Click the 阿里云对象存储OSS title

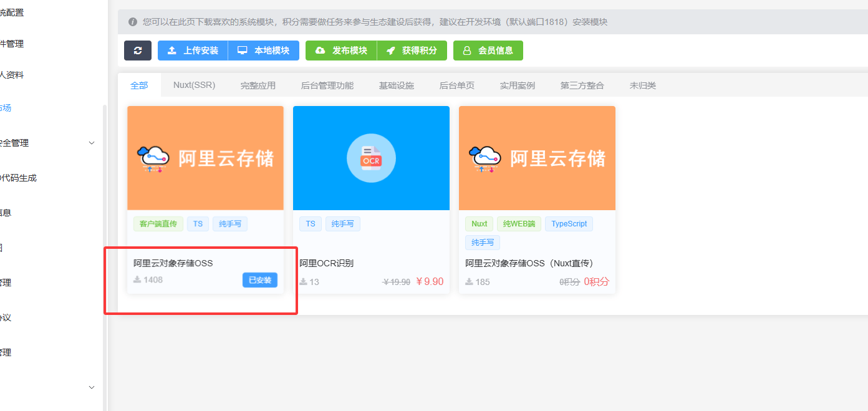point(173,263)
